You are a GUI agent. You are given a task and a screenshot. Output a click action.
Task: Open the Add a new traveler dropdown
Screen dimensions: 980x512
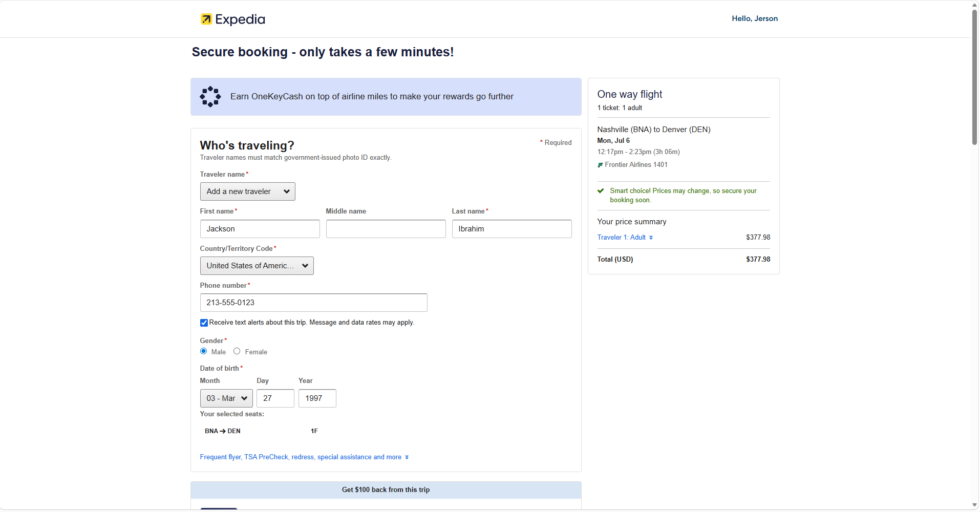click(x=247, y=191)
